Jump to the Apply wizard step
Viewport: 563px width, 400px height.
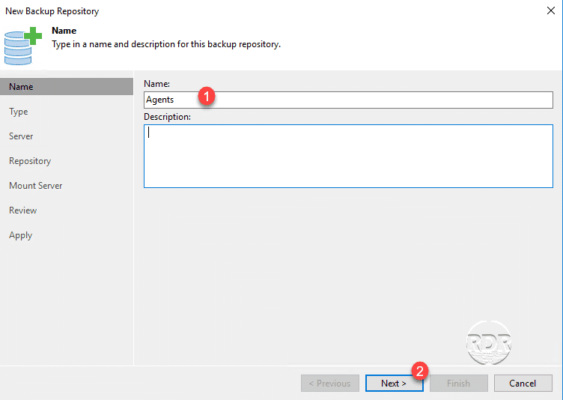(20, 236)
